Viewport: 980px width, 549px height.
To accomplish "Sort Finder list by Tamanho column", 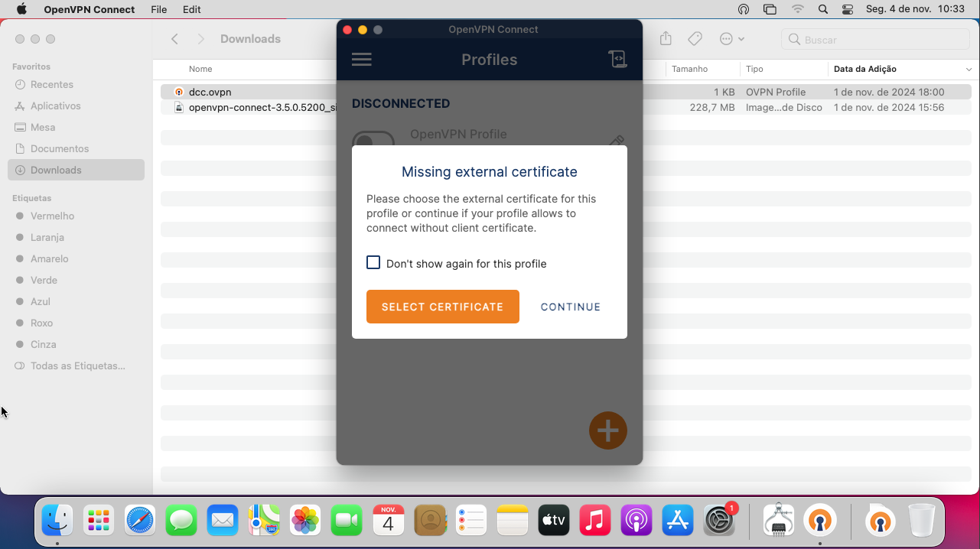I will [689, 69].
